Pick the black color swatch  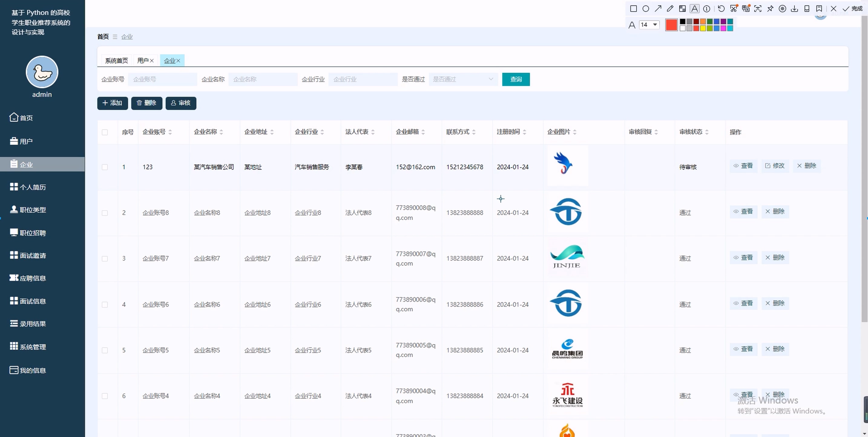[683, 21]
